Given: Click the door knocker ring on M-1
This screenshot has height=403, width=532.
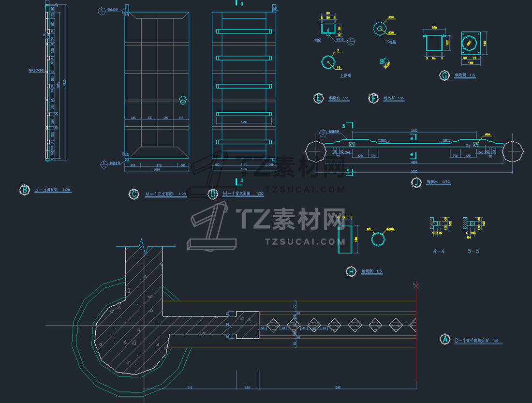Looking at the screenshot, I should click(183, 100).
